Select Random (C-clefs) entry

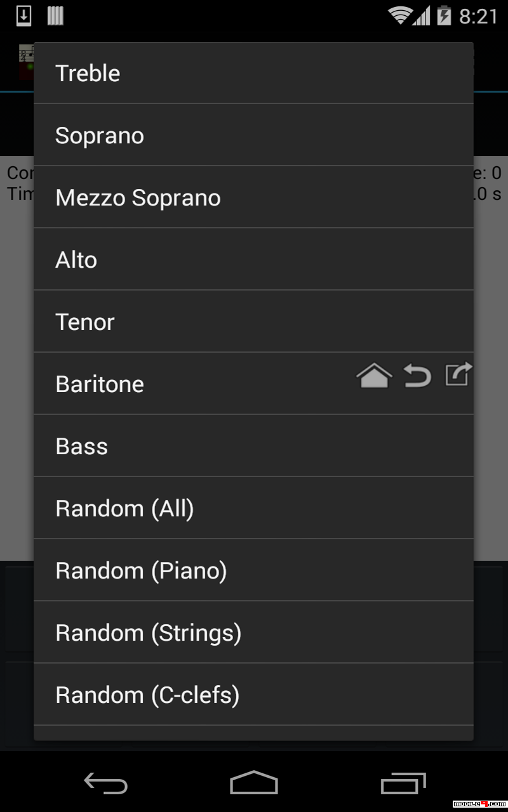[253, 695]
